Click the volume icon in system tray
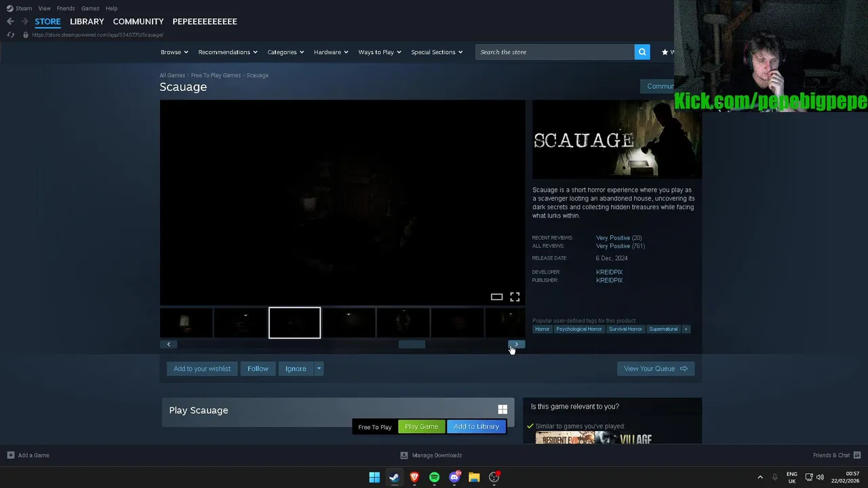 pyautogui.click(x=820, y=477)
